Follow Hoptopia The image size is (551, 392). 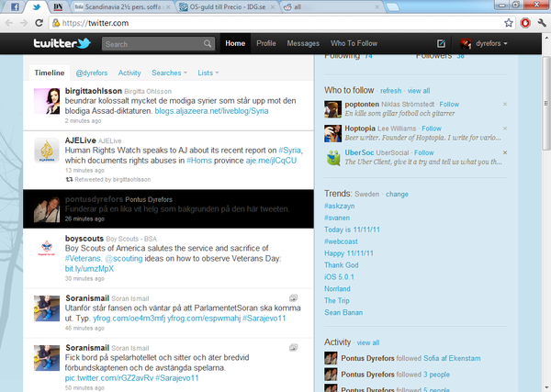click(x=432, y=129)
